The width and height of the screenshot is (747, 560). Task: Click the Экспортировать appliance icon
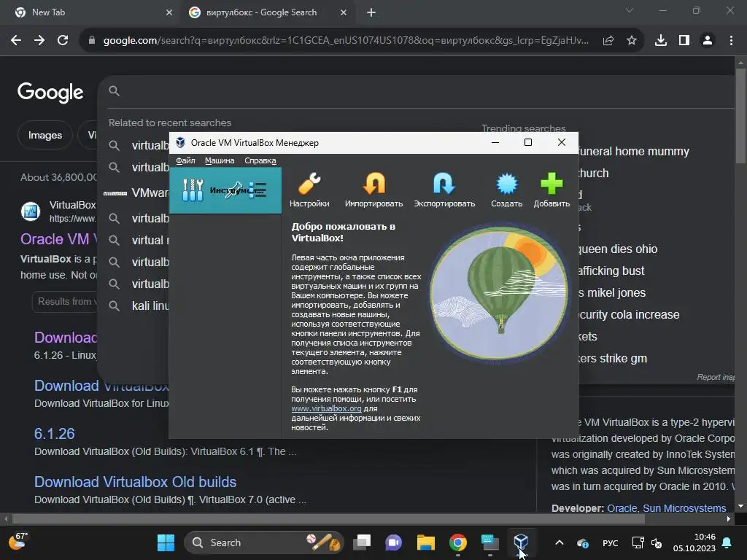coord(444,184)
